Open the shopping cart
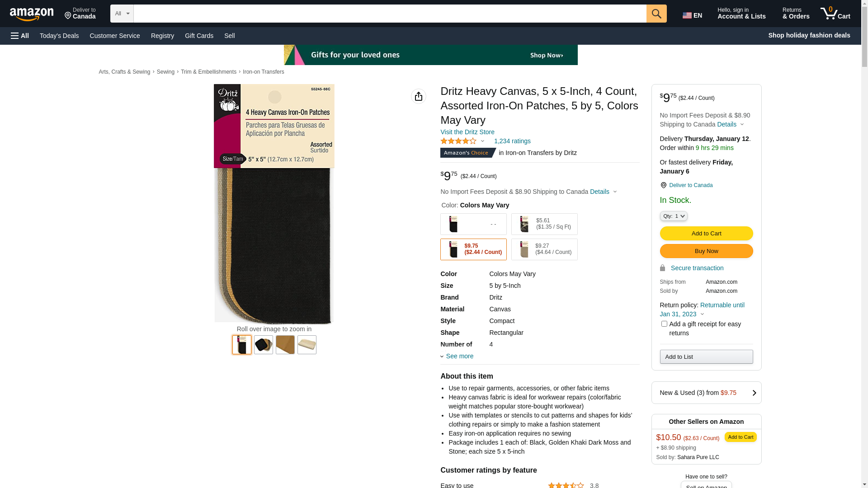The height and width of the screenshot is (488, 868). (835, 14)
